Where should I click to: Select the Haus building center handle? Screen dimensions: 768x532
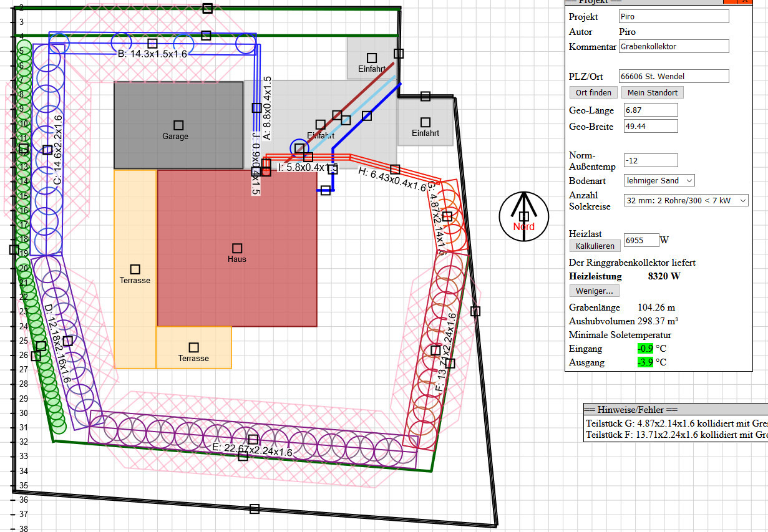click(237, 248)
